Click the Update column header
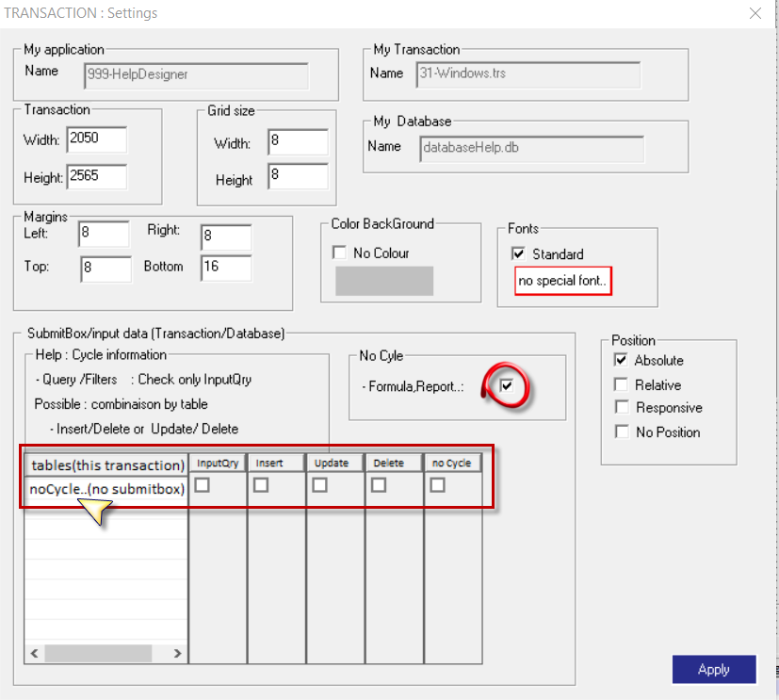The width and height of the screenshot is (779, 700). pos(335,463)
